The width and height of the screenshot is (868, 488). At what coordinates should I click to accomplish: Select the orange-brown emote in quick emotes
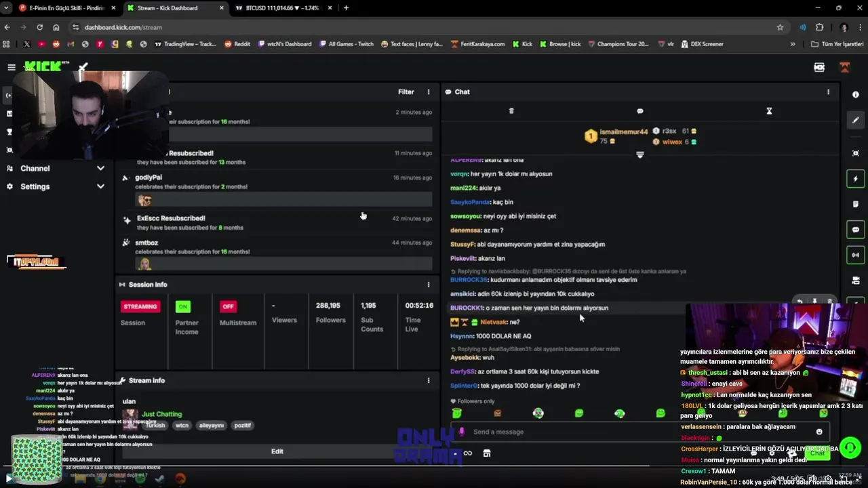click(x=498, y=413)
